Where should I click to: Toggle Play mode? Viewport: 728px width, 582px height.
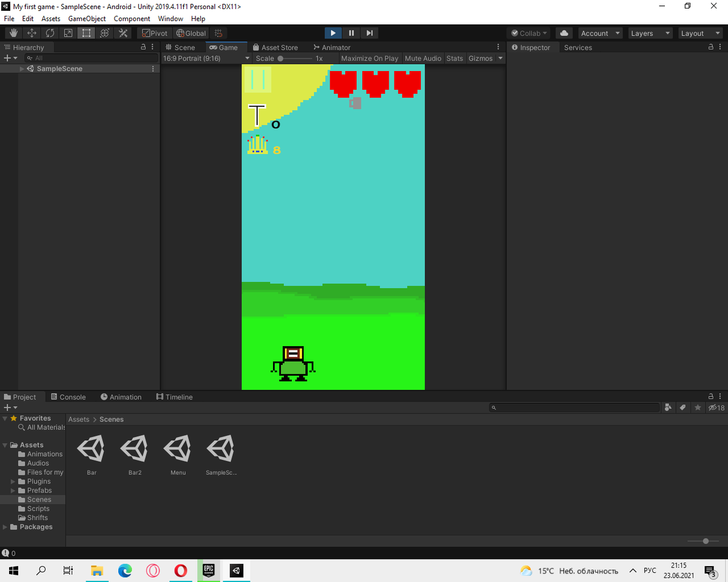tap(333, 33)
